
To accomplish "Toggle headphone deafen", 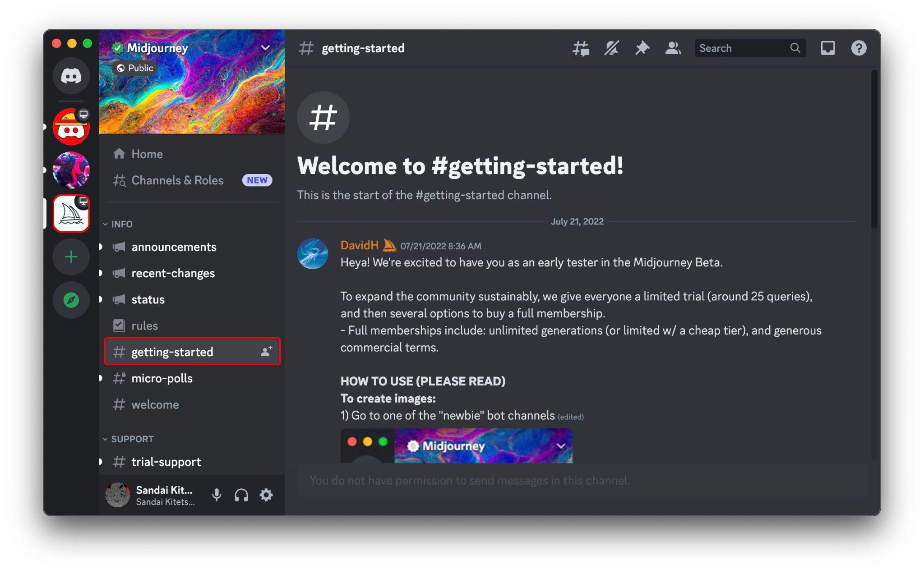I will 241,495.
